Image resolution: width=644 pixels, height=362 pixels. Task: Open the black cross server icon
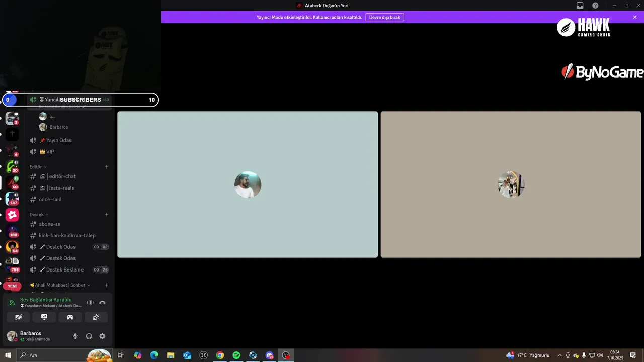point(12,134)
